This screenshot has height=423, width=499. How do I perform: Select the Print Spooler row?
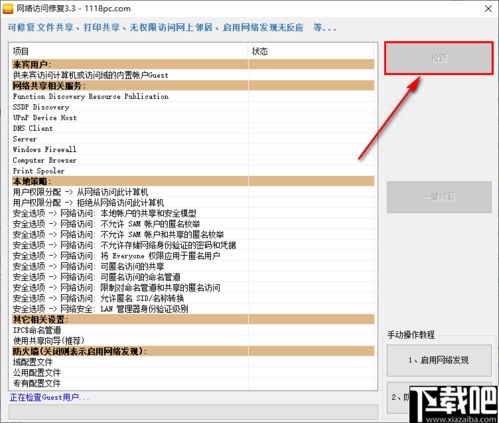(193, 171)
